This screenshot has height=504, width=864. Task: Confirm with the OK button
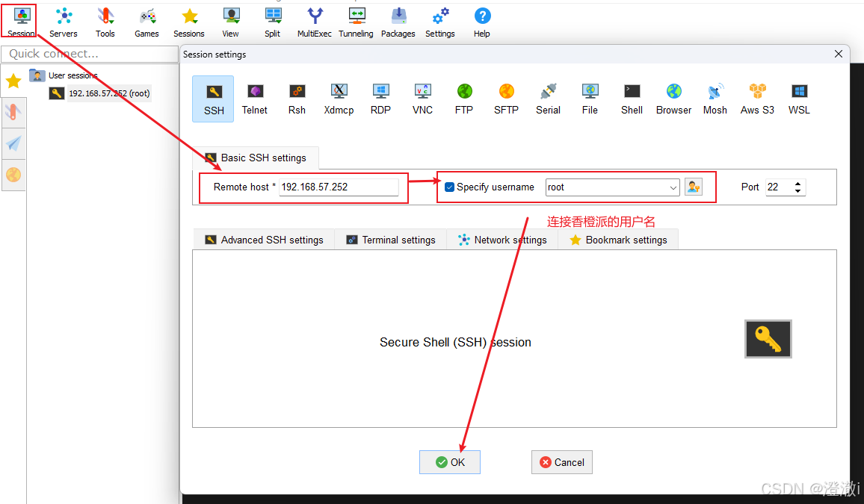(450, 462)
